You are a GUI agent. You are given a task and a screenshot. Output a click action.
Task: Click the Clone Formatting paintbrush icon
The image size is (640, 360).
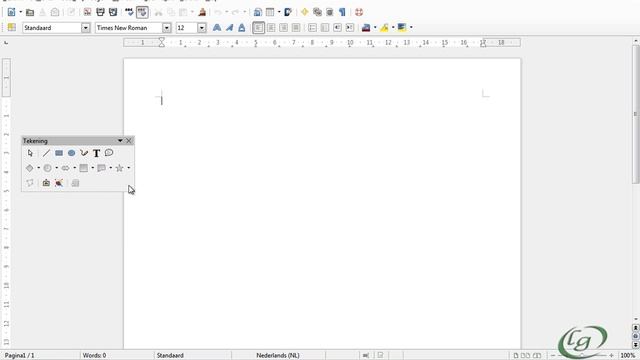click(202, 12)
